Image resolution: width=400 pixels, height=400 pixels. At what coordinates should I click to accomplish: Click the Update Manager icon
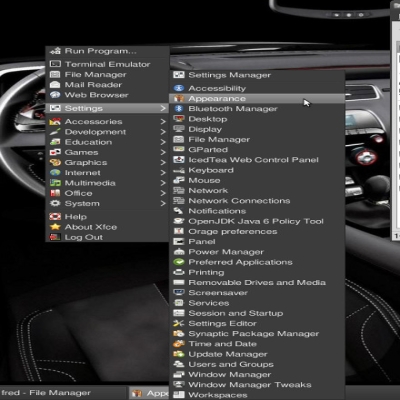(179, 354)
